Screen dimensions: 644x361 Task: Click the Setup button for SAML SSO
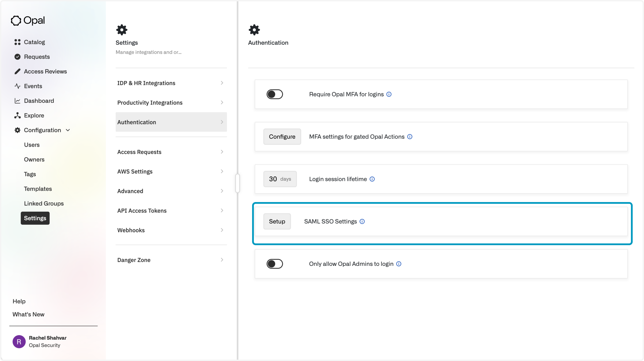pos(277,221)
